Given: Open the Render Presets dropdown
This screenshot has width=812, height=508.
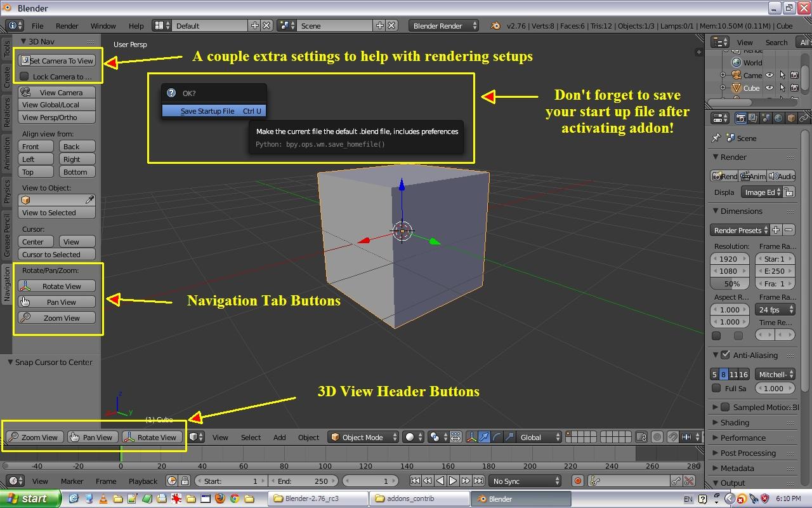Looking at the screenshot, I should pyautogui.click(x=740, y=230).
